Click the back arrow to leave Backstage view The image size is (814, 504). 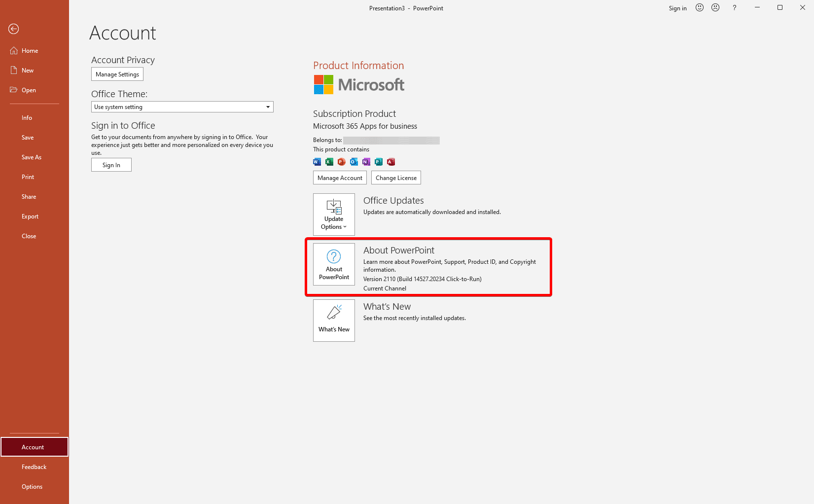point(13,29)
